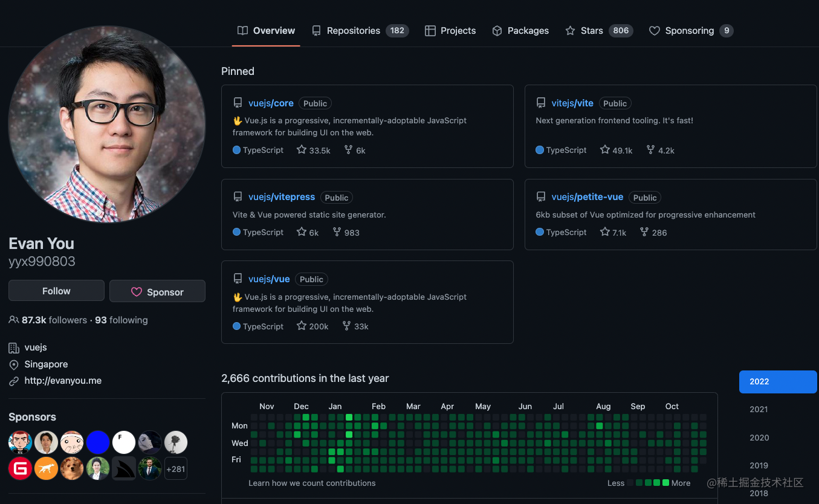Click the fork icon on vuejs/vitepress
This screenshot has height=504, width=819.
(x=337, y=232)
